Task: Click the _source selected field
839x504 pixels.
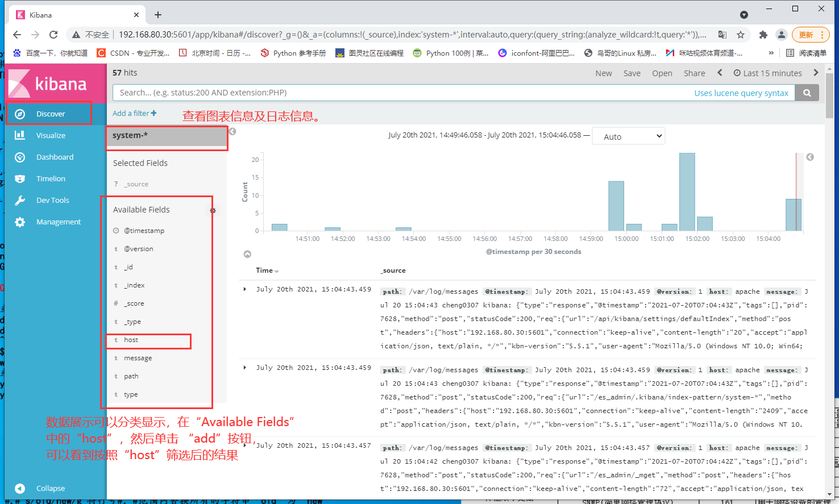Action: [136, 184]
